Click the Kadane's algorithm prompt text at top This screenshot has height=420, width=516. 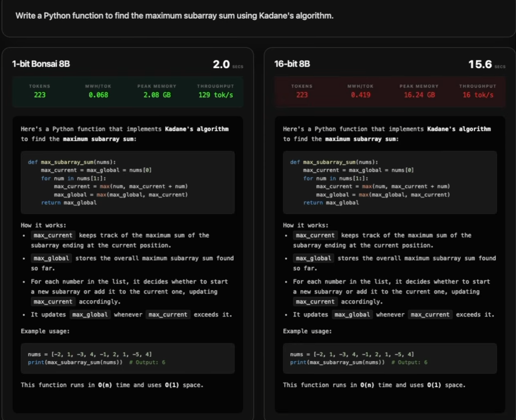coord(174,16)
